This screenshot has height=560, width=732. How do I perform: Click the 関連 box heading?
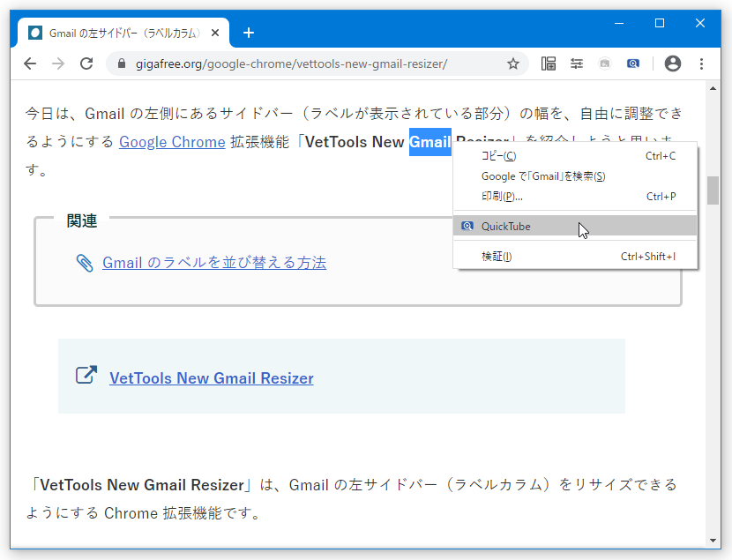82,220
